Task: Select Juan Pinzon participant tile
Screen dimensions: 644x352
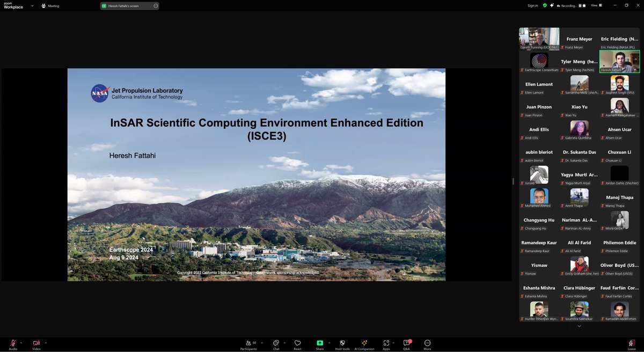Action: coord(539,107)
